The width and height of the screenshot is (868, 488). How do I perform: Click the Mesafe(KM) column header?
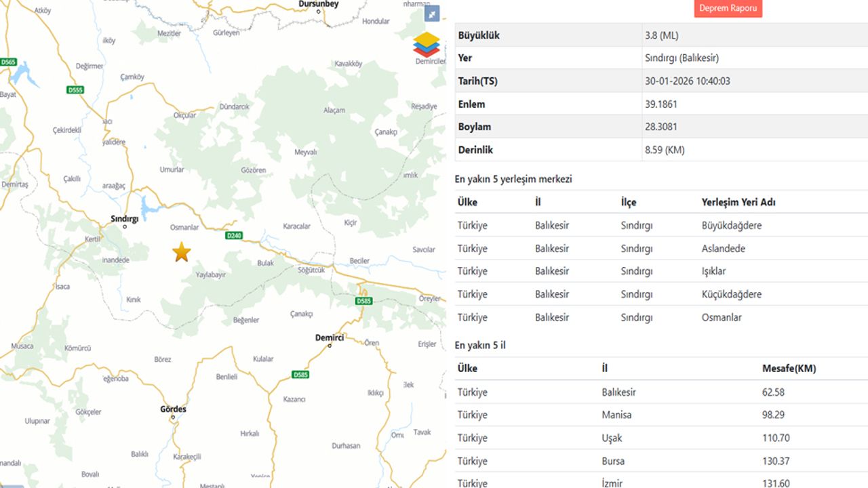789,369
